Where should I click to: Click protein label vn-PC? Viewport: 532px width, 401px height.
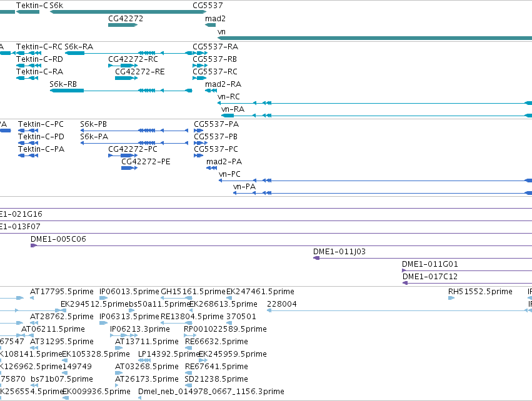tap(229, 174)
